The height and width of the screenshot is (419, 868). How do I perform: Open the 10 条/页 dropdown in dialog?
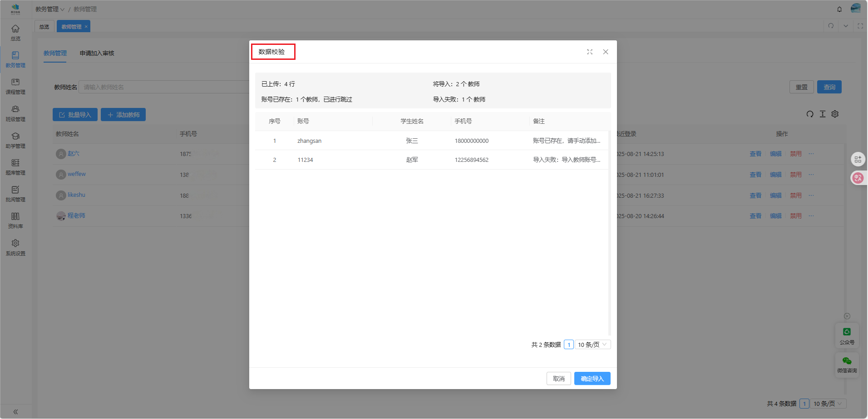(592, 345)
